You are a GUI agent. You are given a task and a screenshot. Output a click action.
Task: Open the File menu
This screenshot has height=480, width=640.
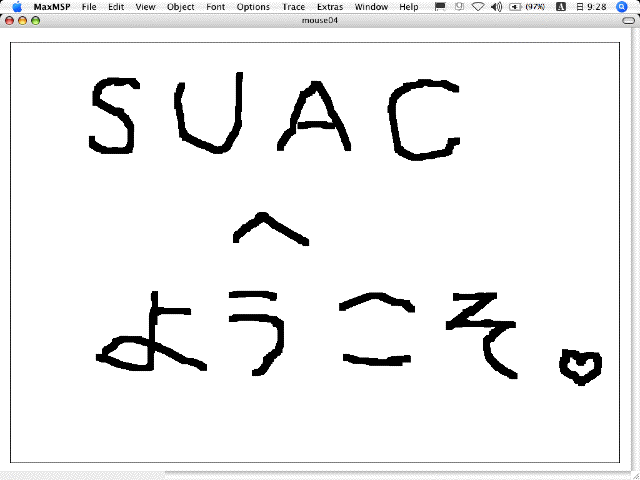[x=89, y=7]
